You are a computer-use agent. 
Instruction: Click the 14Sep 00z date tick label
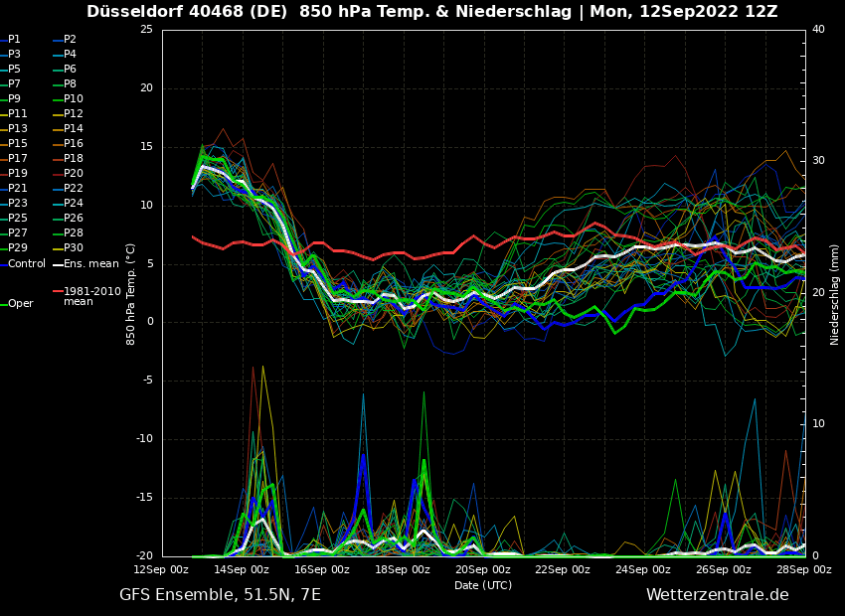[242, 569]
